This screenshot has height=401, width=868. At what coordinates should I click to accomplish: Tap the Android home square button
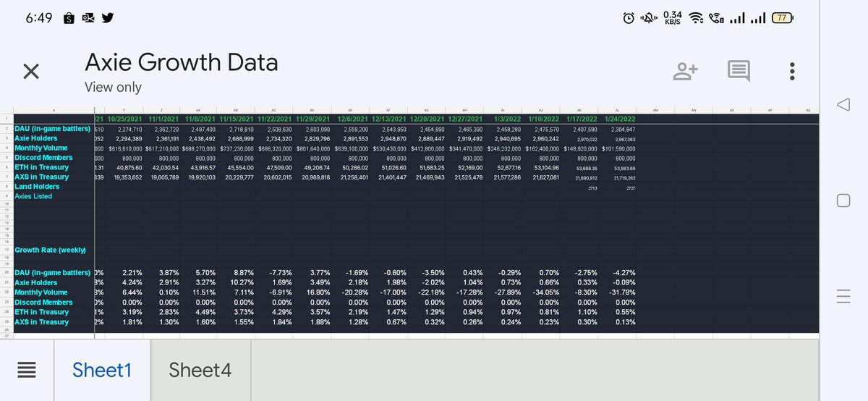tap(843, 200)
